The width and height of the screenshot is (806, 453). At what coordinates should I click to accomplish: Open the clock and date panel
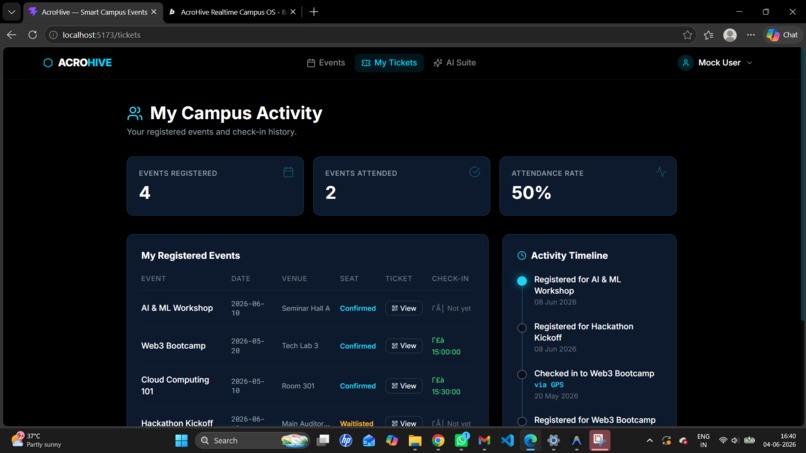779,440
